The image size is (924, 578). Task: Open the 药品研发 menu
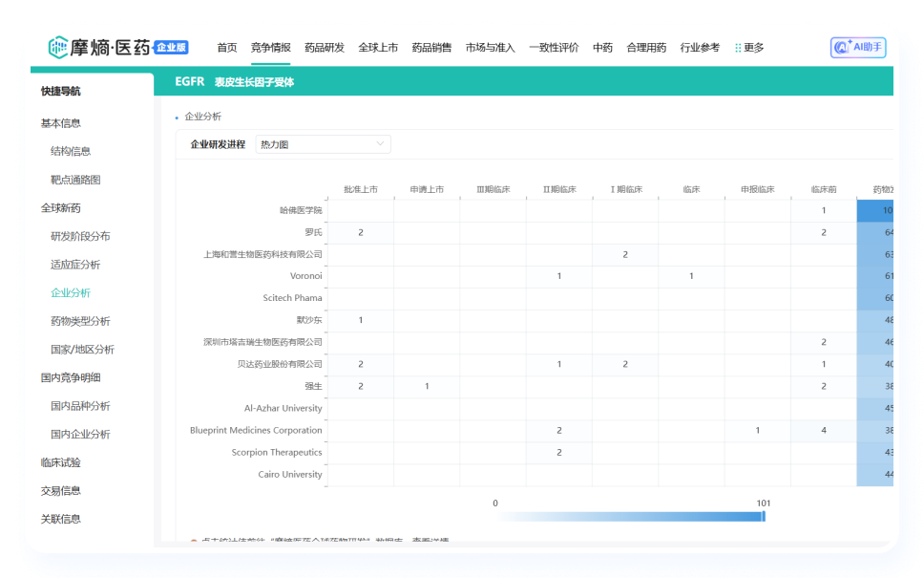(325, 48)
